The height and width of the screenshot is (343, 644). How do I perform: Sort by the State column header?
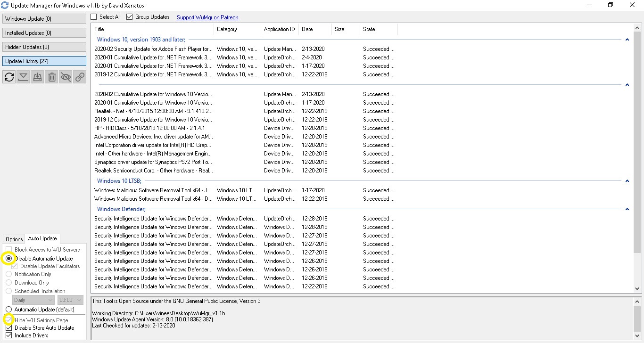coord(379,29)
